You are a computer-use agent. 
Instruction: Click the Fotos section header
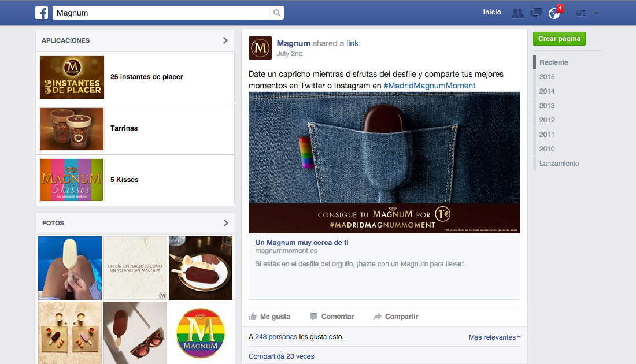[53, 223]
